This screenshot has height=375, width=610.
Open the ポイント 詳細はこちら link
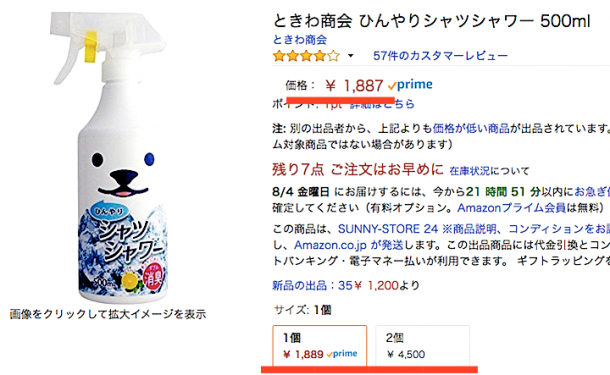coord(382,104)
